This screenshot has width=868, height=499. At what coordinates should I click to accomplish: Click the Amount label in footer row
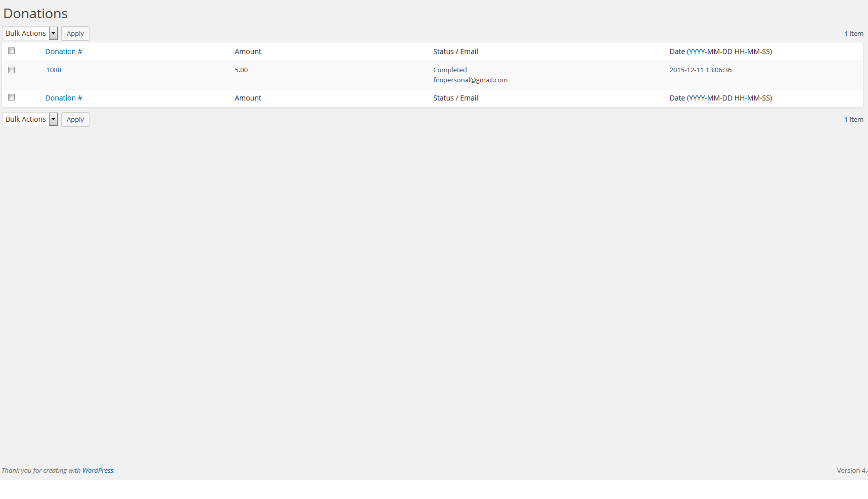(x=248, y=98)
